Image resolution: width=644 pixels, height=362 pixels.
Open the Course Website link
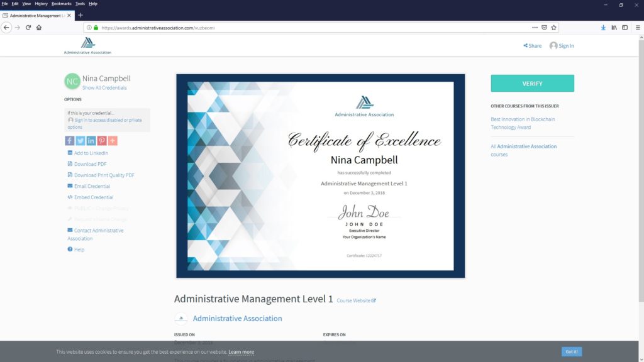(356, 300)
